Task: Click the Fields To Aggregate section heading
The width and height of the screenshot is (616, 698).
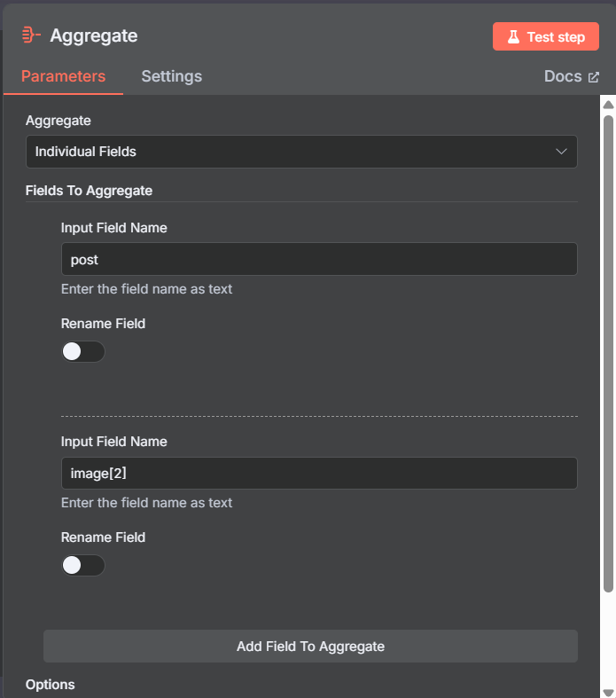Action: [x=89, y=191]
